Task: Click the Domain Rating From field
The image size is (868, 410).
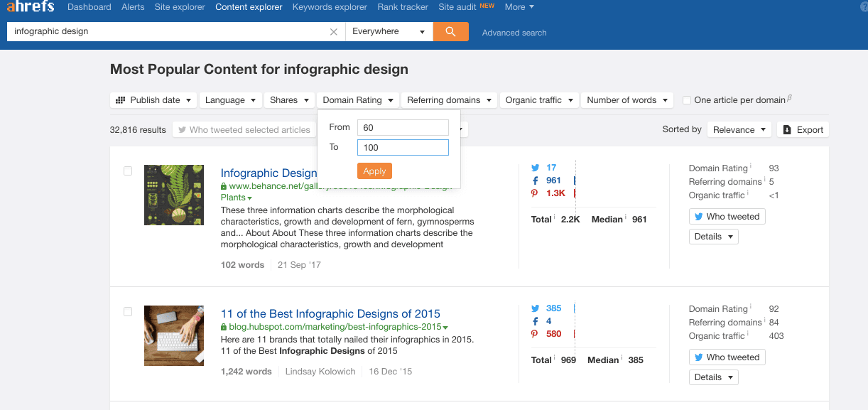Action: 403,127
